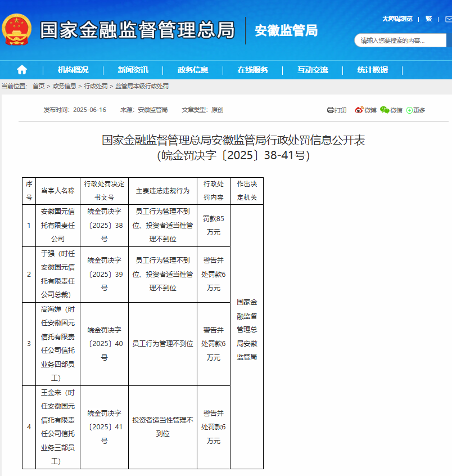Click the 当事人名称 column header

(x=58, y=191)
